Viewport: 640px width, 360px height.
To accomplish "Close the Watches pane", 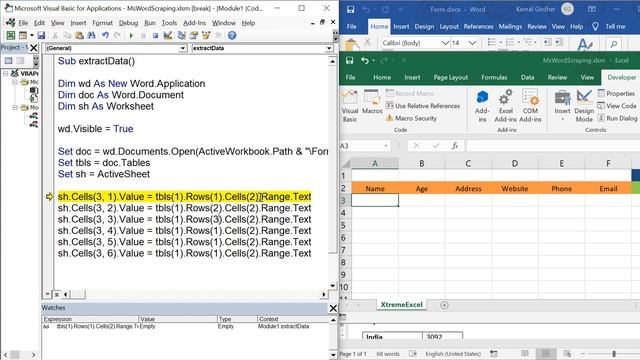I will click(333, 308).
